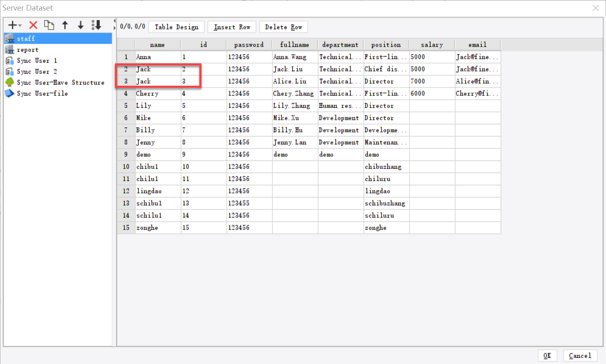
Task: Click the salary column header
Action: (x=431, y=44)
